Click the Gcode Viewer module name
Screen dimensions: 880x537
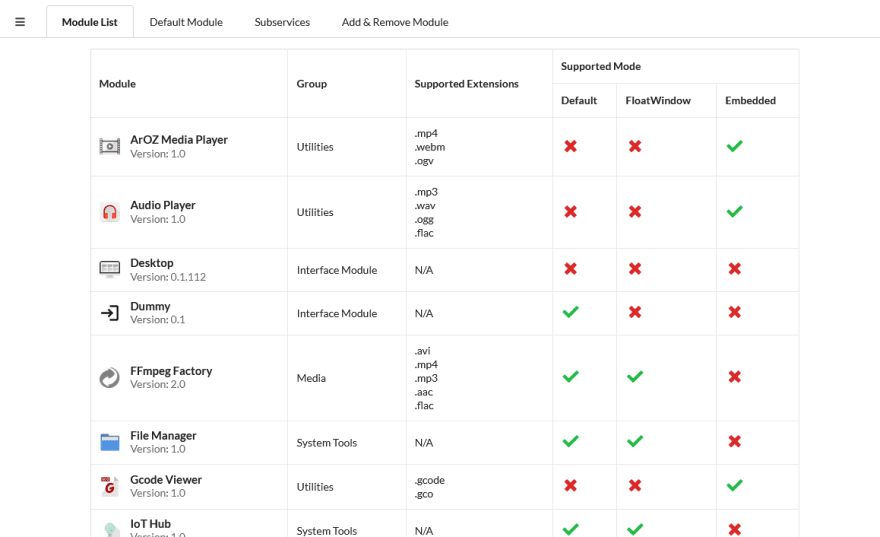(166, 480)
